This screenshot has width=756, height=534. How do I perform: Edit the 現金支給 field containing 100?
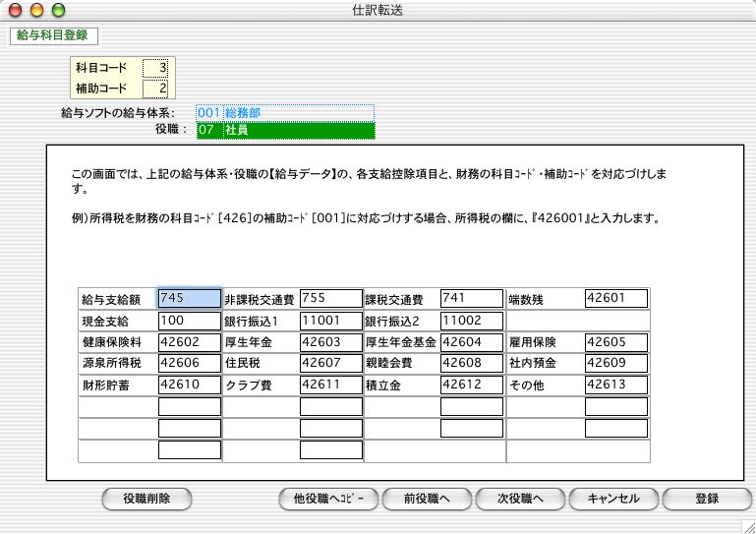189,321
